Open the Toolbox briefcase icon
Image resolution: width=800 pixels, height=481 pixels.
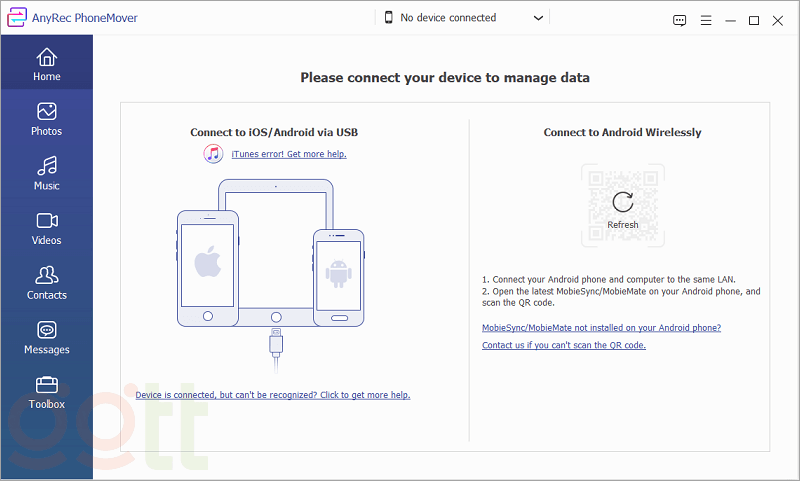46,385
